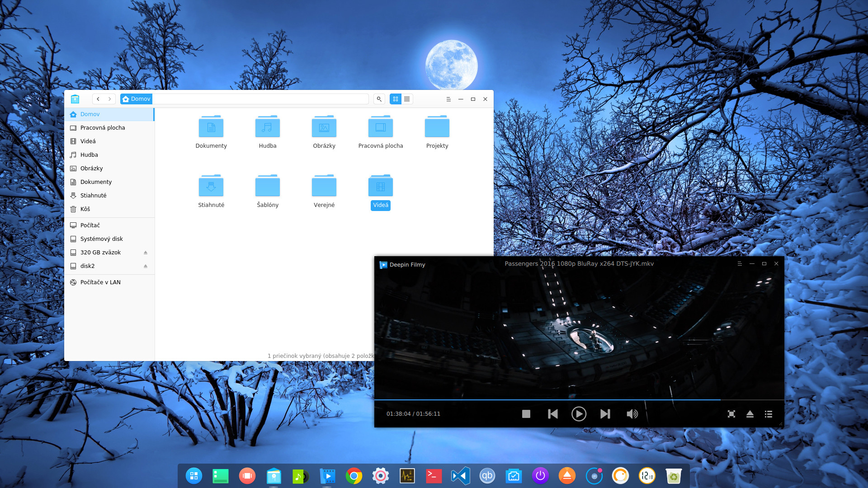Screen dimensions: 868x488
Task: Launch Google Chrome from the dock
Action: tap(354, 476)
